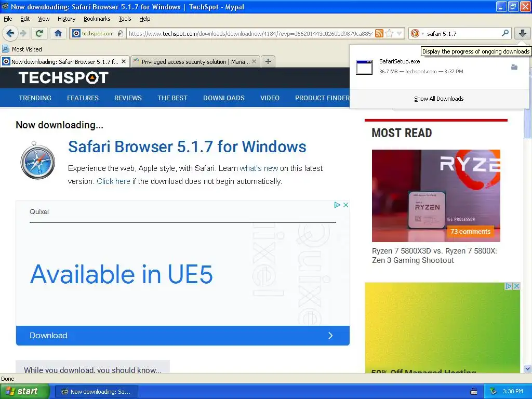Close the Now downloading Safari Browser tab
The width and height of the screenshot is (532, 399).
124,61
